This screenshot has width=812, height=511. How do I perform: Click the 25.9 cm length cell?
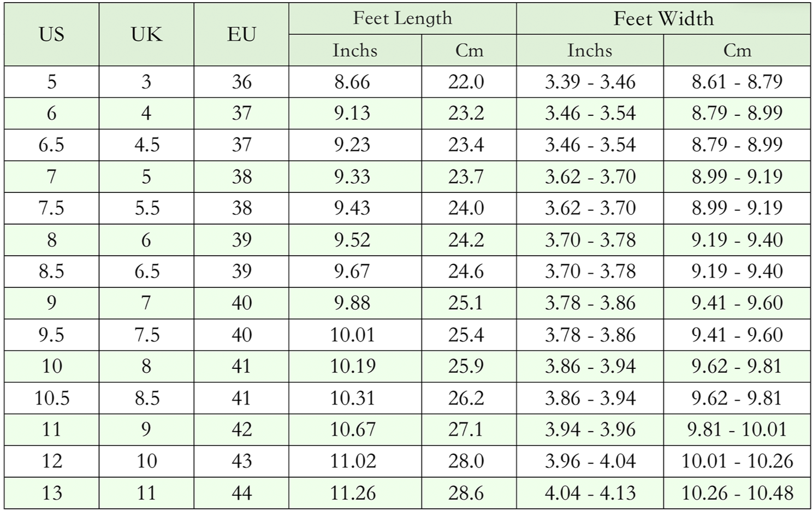point(466,366)
